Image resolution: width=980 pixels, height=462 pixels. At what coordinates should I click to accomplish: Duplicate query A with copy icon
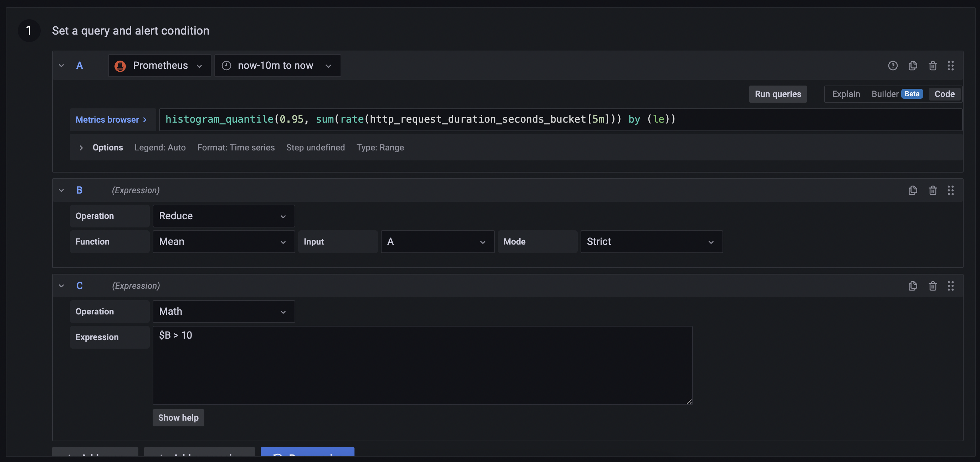[913, 65]
